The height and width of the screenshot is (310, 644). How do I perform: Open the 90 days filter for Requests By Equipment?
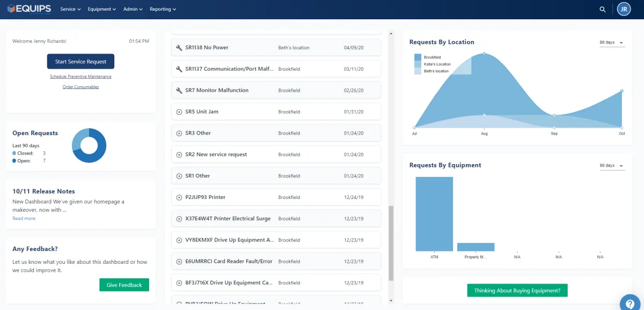pyautogui.click(x=612, y=165)
